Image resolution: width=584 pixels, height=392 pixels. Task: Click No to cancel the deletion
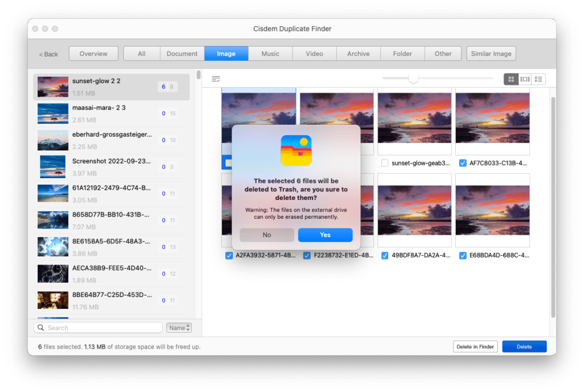pyautogui.click(x=266, y=235)
